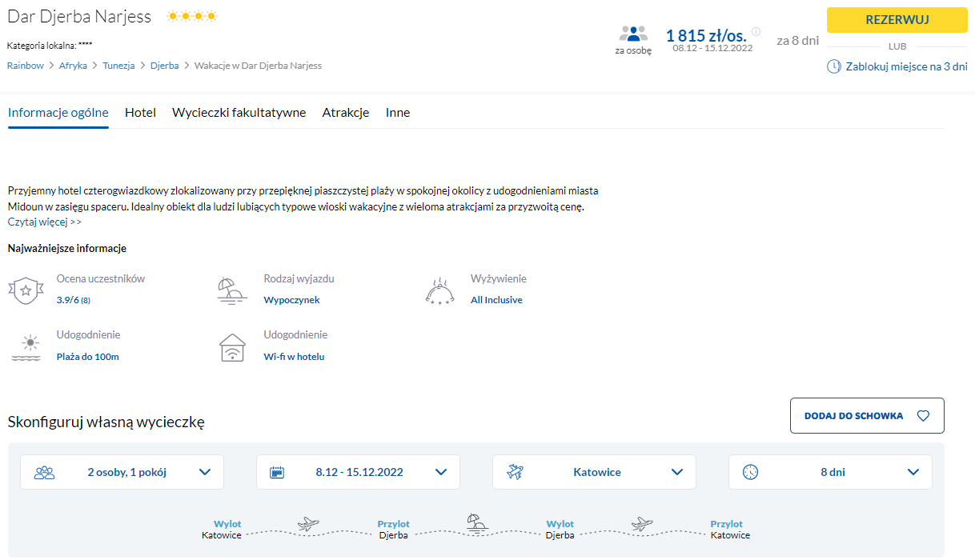Click the beach umbrella Rodzaj wyjazdu icon

coord(232,290)
